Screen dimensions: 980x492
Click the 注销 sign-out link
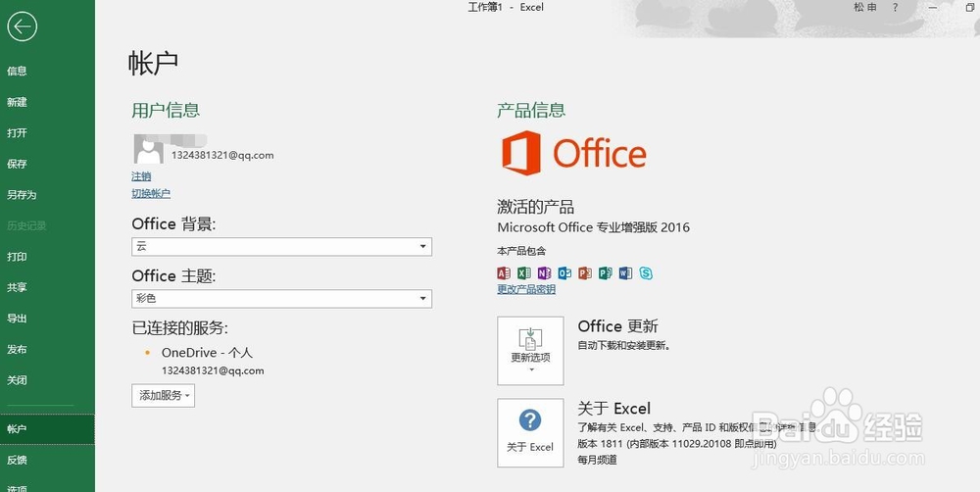pyautogui.click(x=141, y=176)
